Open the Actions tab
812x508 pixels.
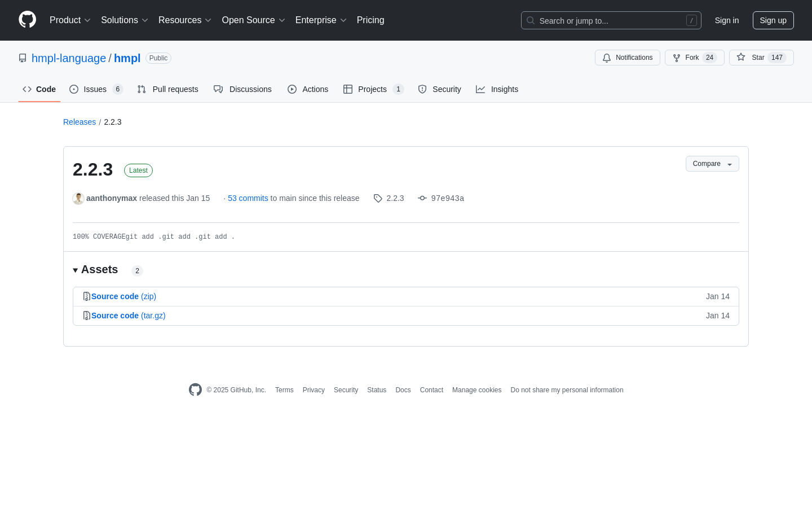point(308,89)
